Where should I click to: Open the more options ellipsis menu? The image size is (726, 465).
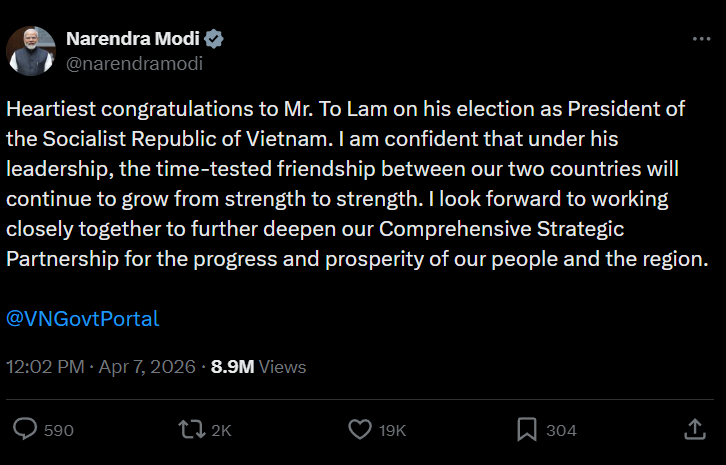702,38
